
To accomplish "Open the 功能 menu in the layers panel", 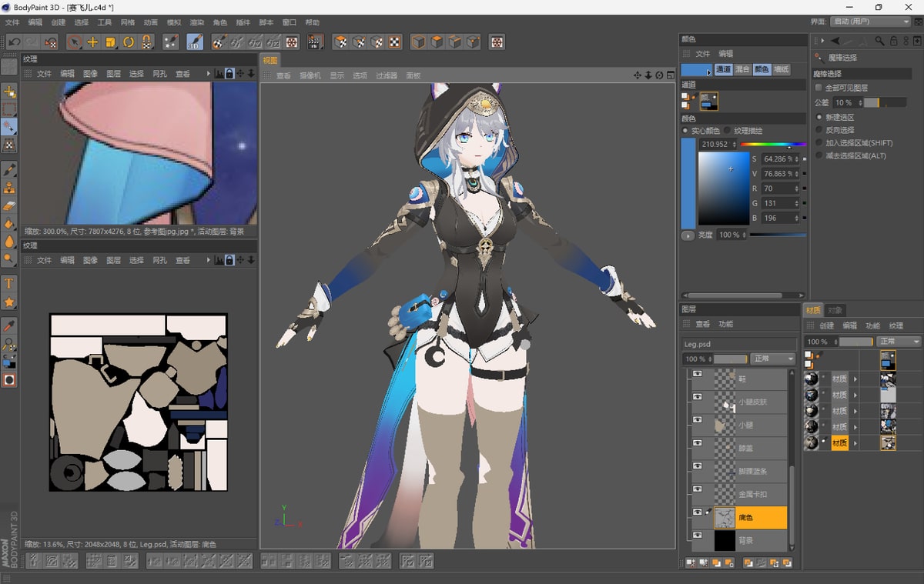I will [725, 324].
